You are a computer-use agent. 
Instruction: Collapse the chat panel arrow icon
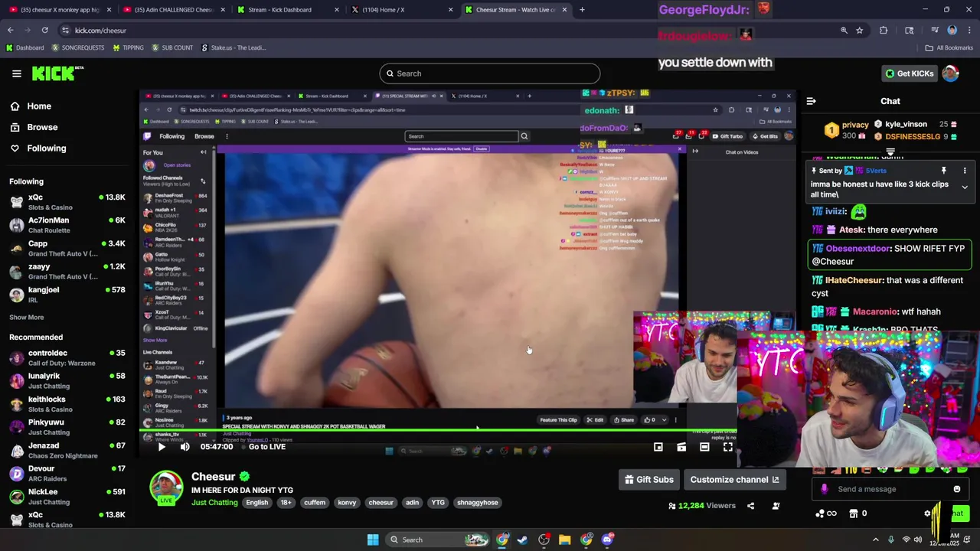[811, 101]
